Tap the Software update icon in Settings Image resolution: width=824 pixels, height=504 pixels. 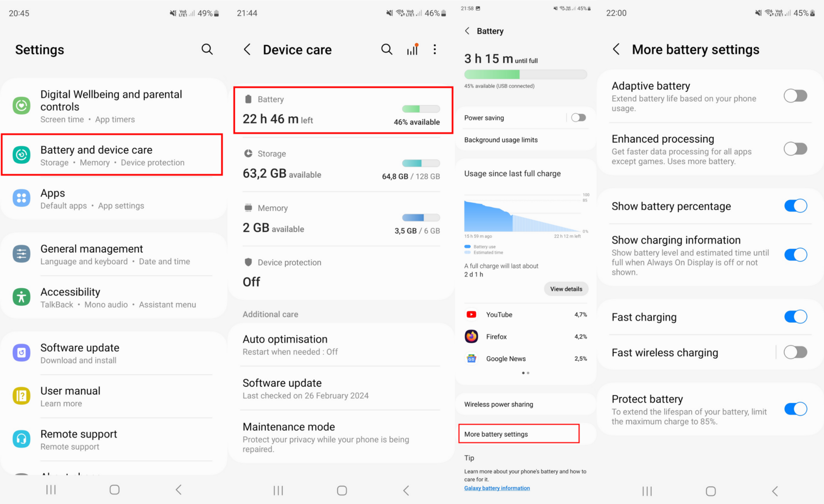pos(22,353)
